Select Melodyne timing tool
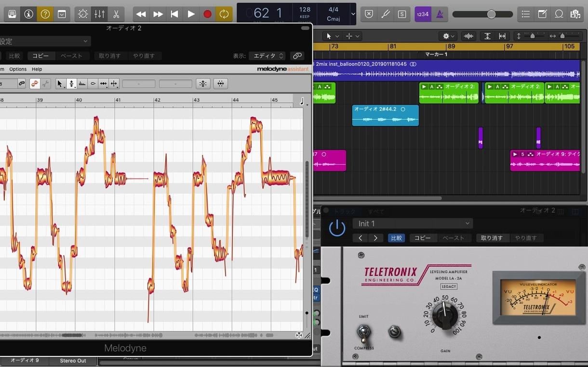This screenshot has width=588, height=367. click(103, 83)
